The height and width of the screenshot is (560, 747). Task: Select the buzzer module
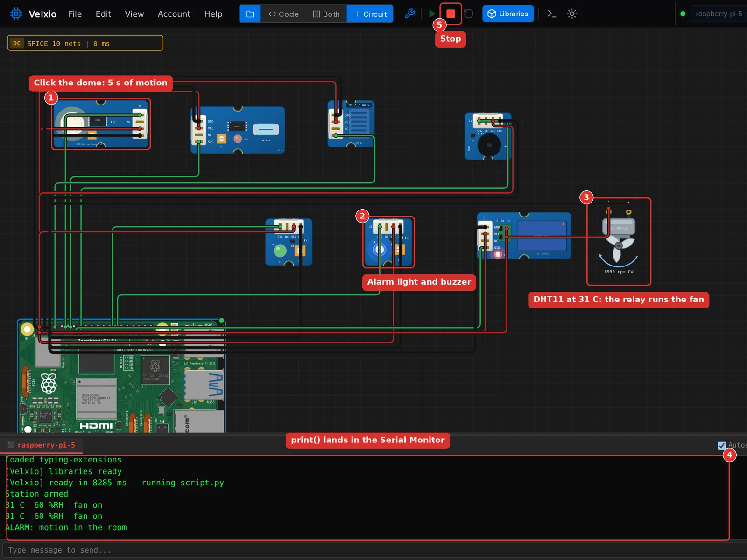[x=488, y=136]
